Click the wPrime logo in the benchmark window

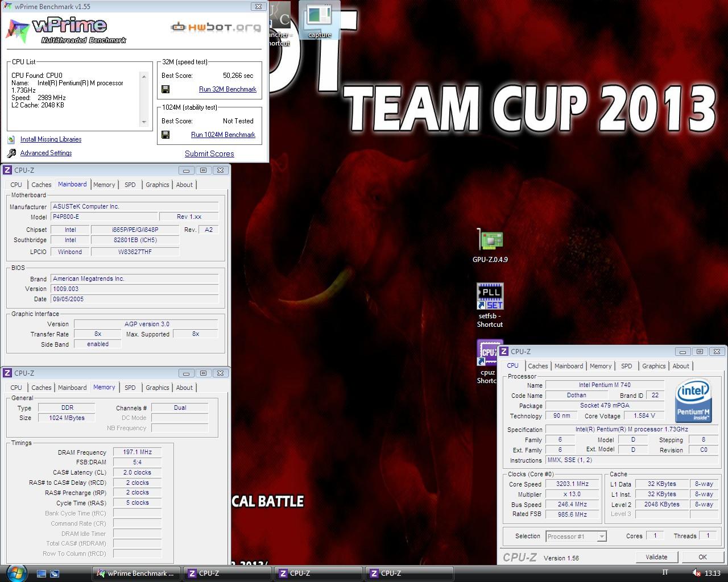tap(65, 30)
